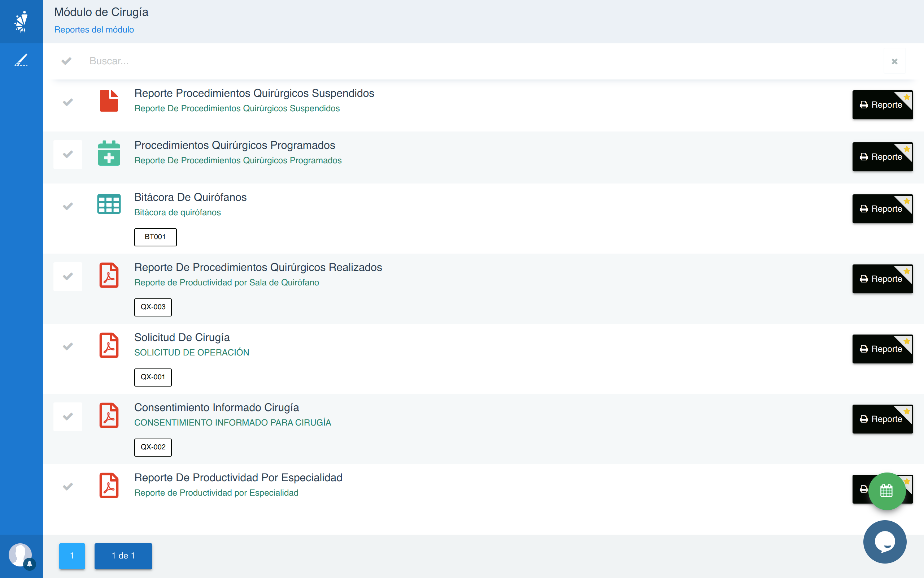The image size is (924, 578).
Task: Generate Reporte for Consentimiento Informado Cirugía
Action: pyautogui.click(x=882, y=419)
